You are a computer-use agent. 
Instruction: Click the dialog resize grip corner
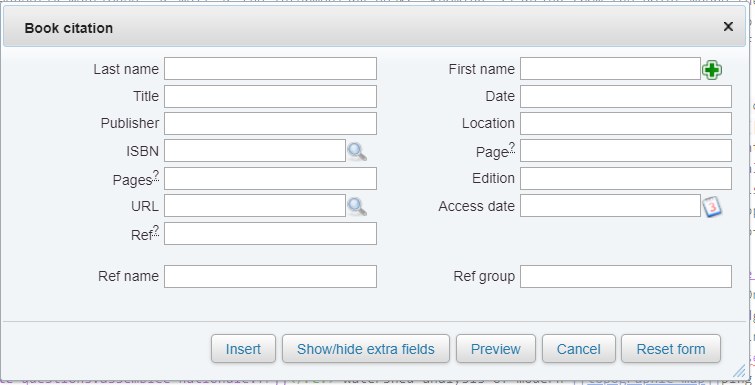(739, 371)
